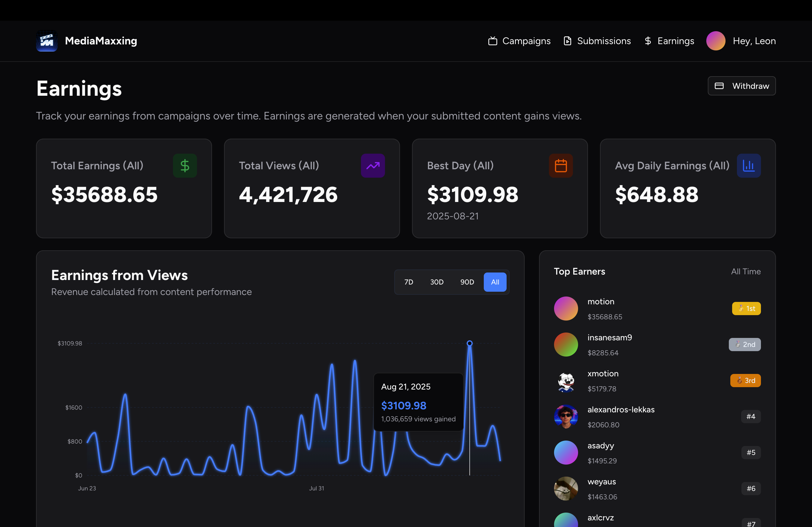Select the All time range button

click(x=495, y=282)
